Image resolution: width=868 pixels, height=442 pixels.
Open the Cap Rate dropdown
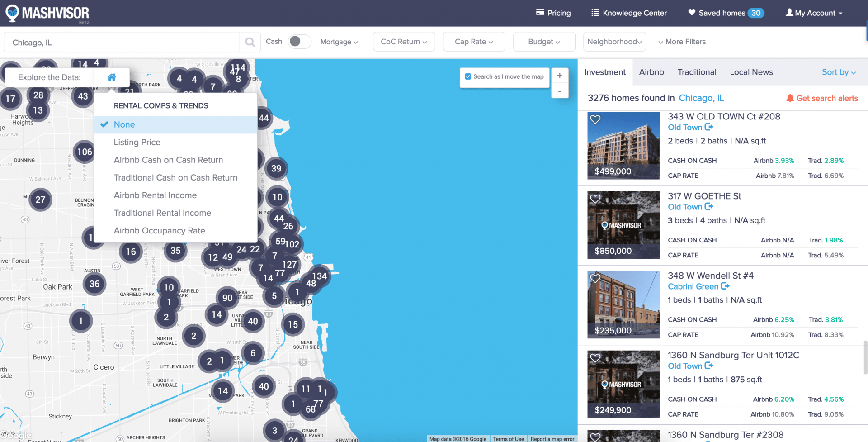[474, 42]
